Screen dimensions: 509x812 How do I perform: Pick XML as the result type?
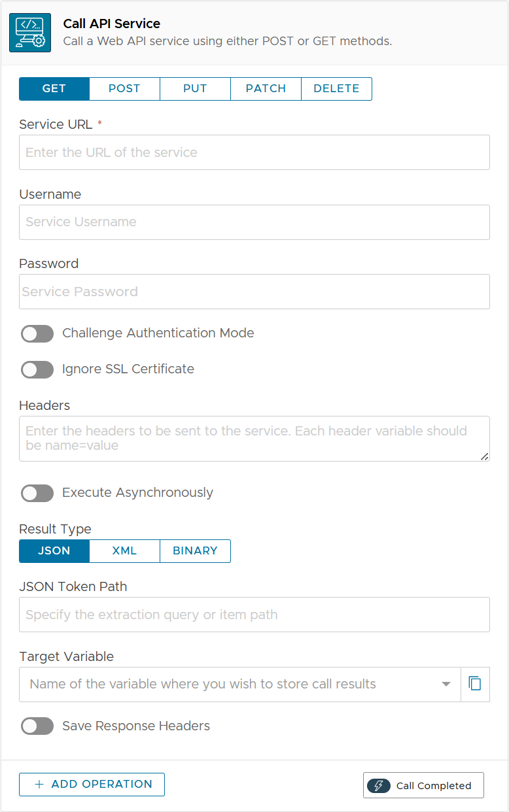click(x=124, y=551)
